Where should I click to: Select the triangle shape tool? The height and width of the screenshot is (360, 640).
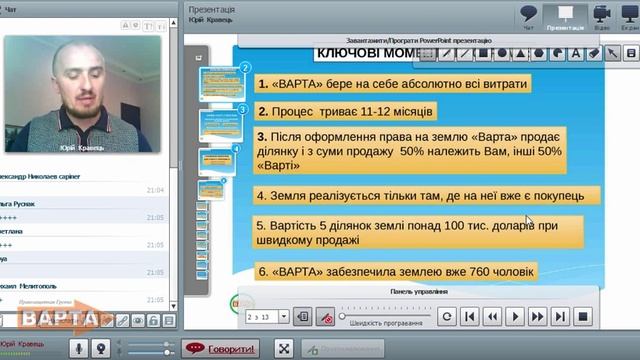(520, 53)
